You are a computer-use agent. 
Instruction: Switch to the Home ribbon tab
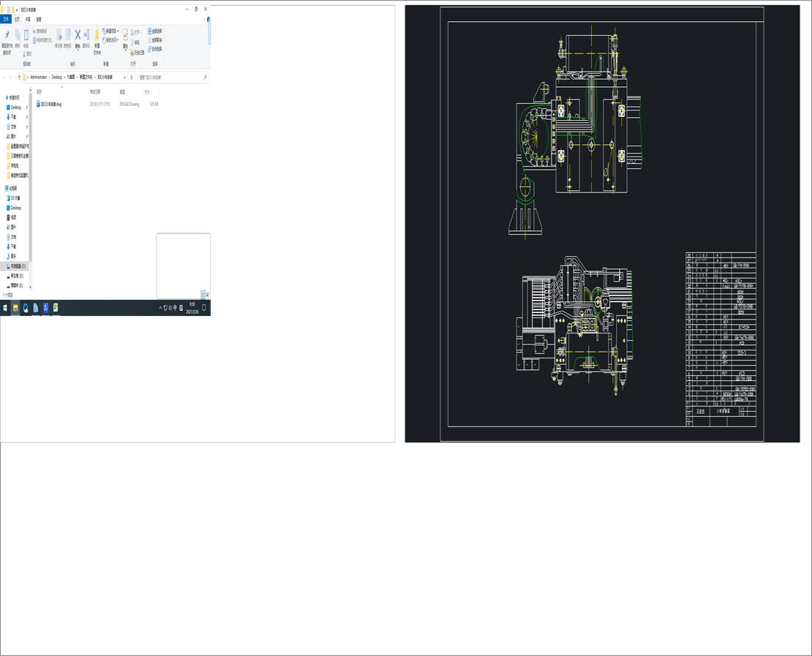coord(17,19)
